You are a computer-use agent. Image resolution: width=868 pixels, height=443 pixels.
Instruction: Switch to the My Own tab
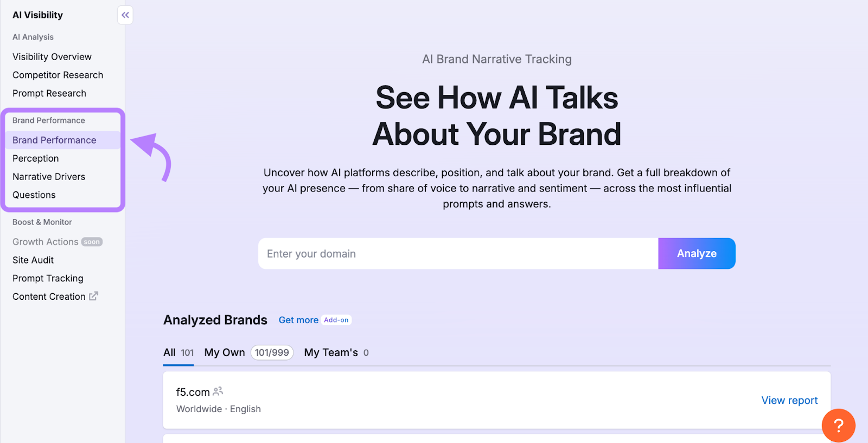[x=224, y=352]
